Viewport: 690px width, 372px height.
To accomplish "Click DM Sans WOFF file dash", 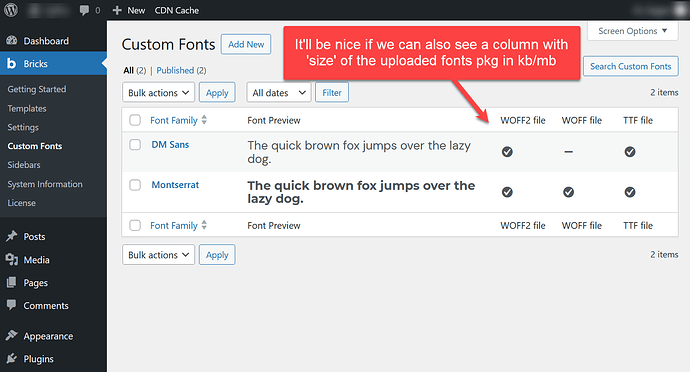I will click(569, 152).
